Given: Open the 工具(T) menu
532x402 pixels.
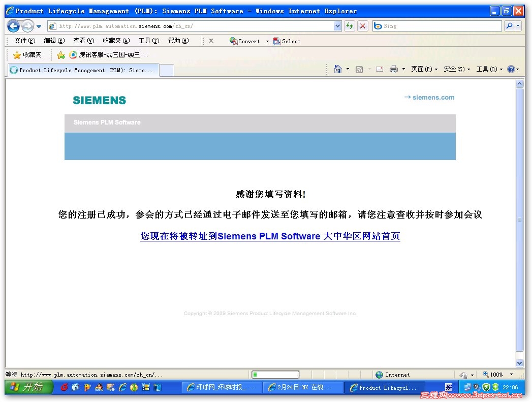Looking at the screenshot, I should pos(149,41).
